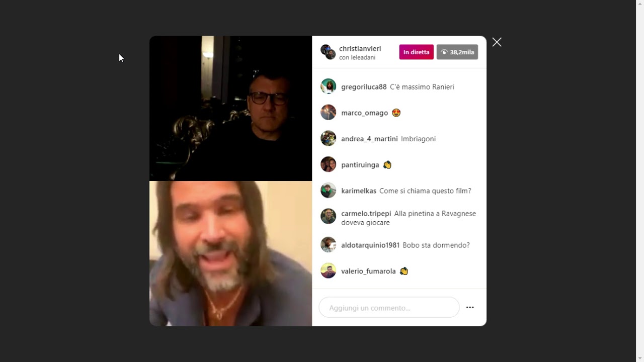Open andrea_4_martini's avatar
This screenshot has height=362, width=644.
[328, 138]
